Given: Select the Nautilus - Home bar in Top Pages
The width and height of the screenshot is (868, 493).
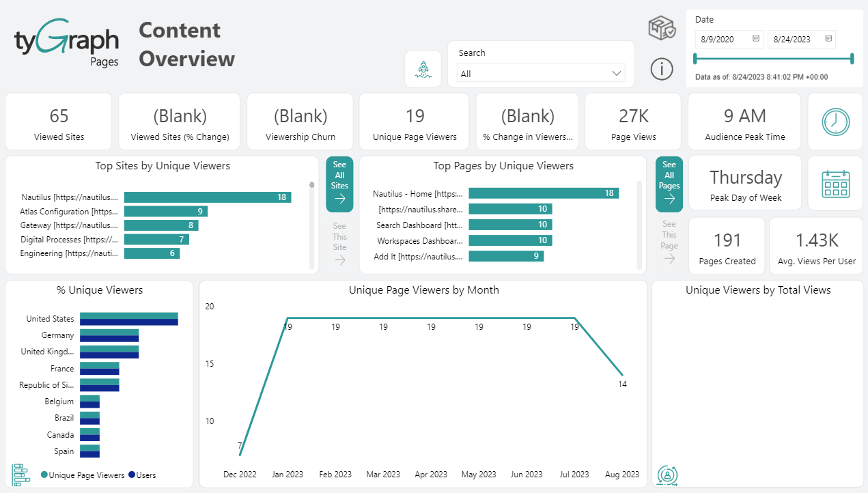Looking at the screenshot, I should 543,193.
